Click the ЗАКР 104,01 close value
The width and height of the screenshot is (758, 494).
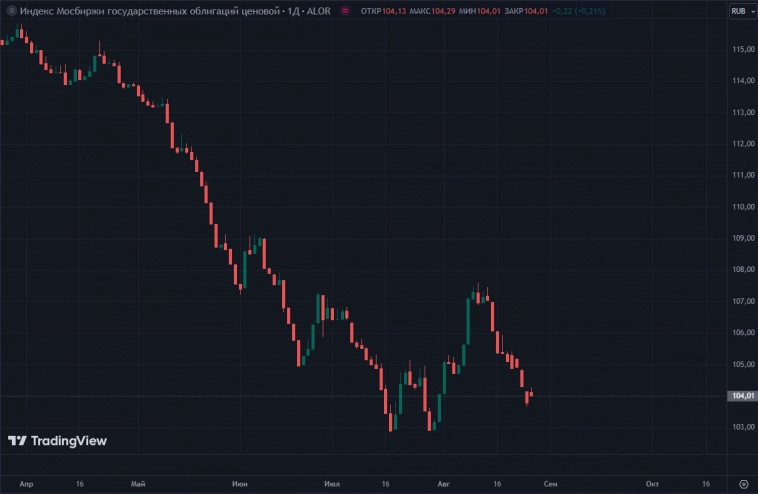coord(526,11)
